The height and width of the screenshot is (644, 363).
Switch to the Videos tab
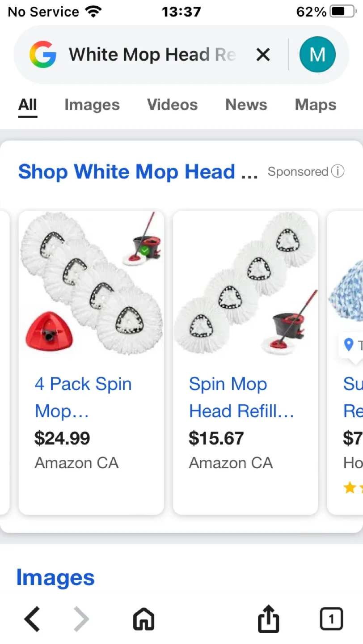(x=172, y=105)
